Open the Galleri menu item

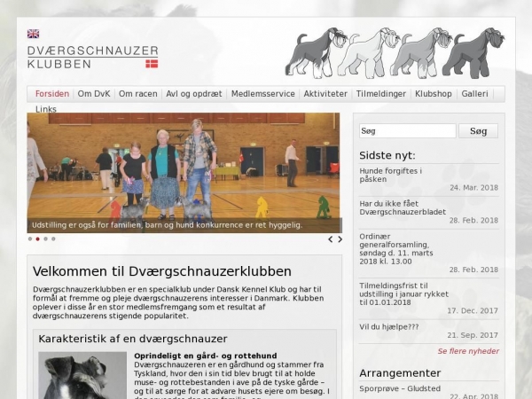pos(474,94)
